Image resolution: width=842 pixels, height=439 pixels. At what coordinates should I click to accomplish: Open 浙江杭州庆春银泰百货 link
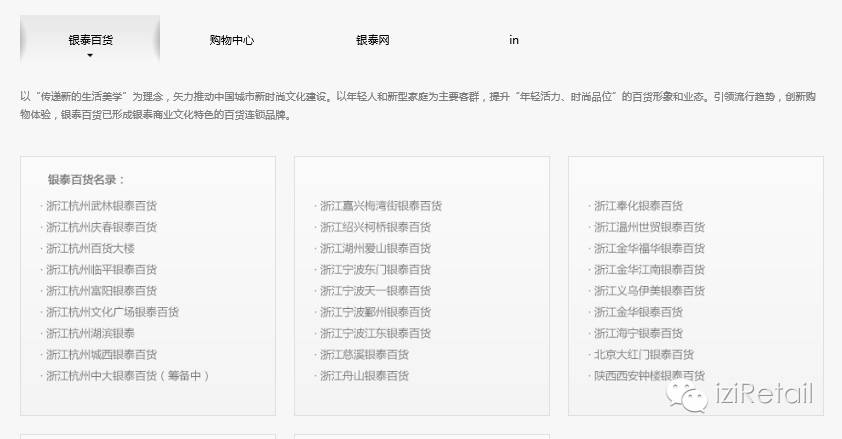[101, 227]
